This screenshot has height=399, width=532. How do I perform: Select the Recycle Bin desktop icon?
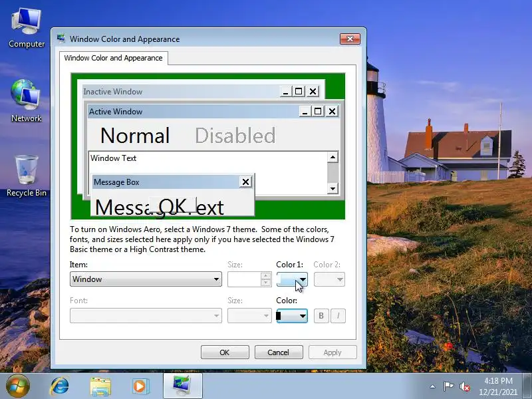click(x=27, y=176)
